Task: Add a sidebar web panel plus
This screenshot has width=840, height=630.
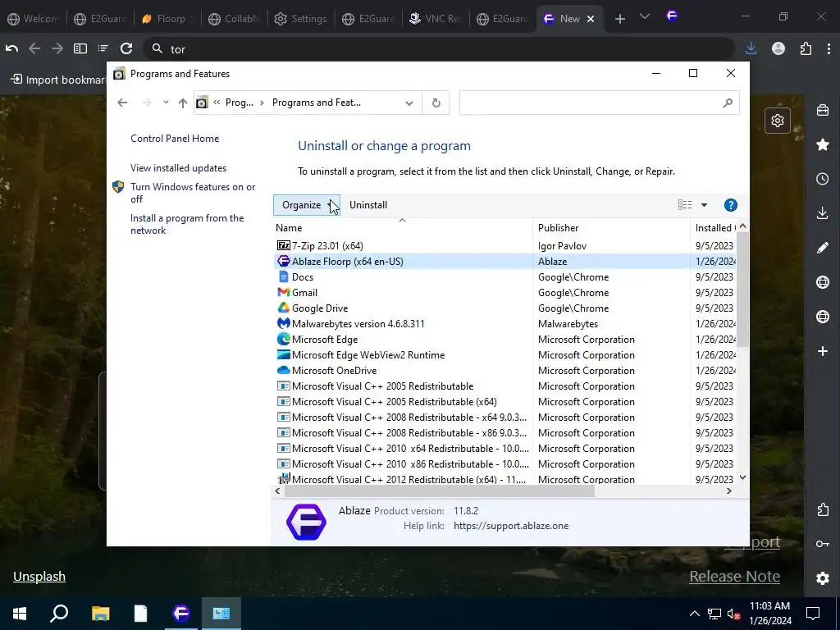Action: pyautogui.click(x=823, y=351)
